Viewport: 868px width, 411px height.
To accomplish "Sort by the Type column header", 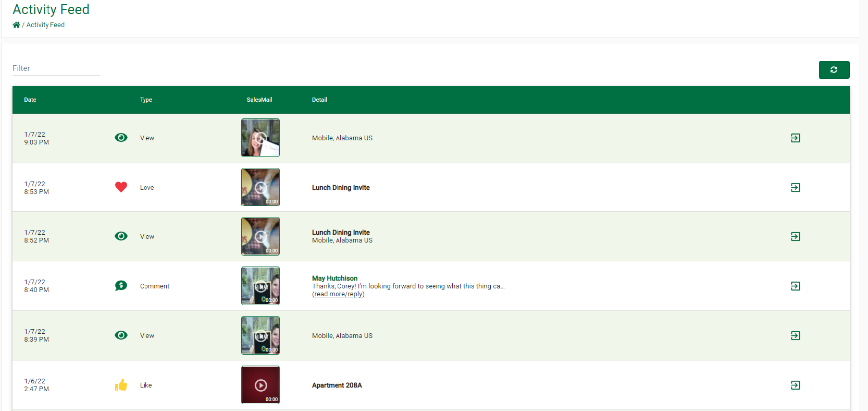I will (146, 100).
